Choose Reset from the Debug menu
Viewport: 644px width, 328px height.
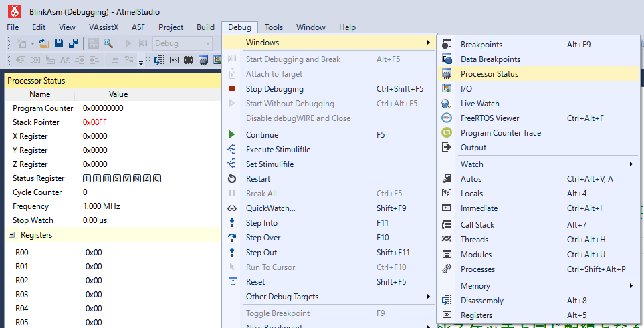[x=329, y=282]
